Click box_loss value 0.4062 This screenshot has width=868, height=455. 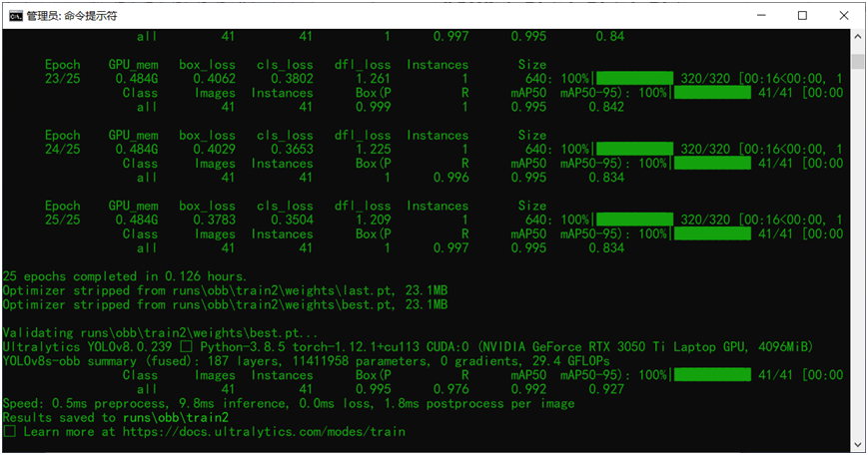(x=214, y=79)
